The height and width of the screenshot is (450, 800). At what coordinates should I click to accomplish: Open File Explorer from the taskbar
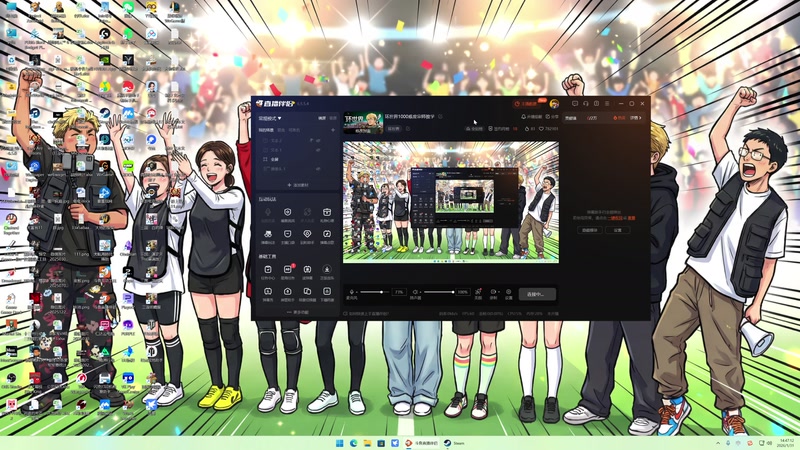click(x=367, y=443)
